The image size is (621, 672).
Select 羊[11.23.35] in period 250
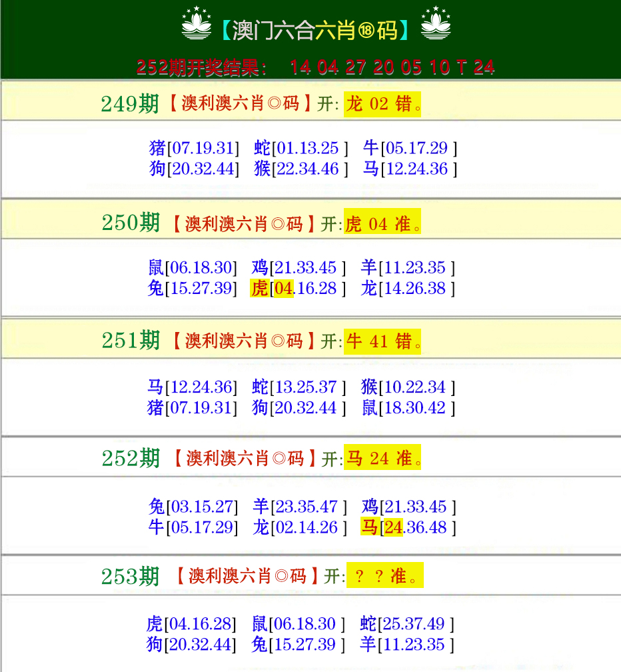408,267
